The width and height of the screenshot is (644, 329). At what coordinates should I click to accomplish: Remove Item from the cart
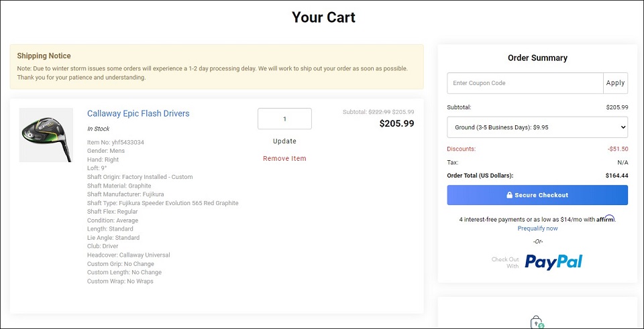coord(284,158)
